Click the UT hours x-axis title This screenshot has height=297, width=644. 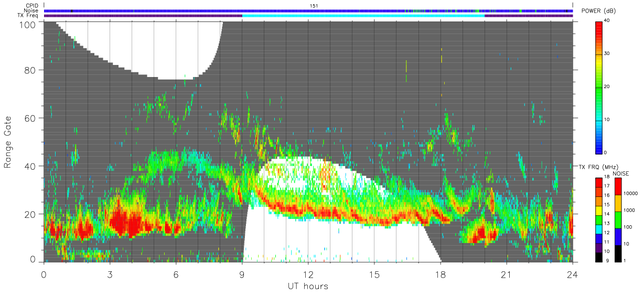(x=308, y=286)
